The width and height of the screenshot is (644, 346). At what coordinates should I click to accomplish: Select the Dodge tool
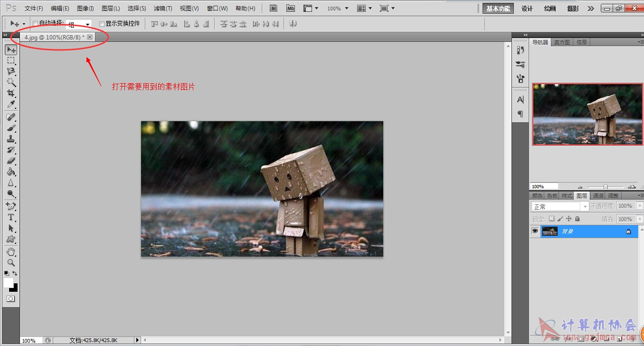pyautogui.click(x=11, y=193)
